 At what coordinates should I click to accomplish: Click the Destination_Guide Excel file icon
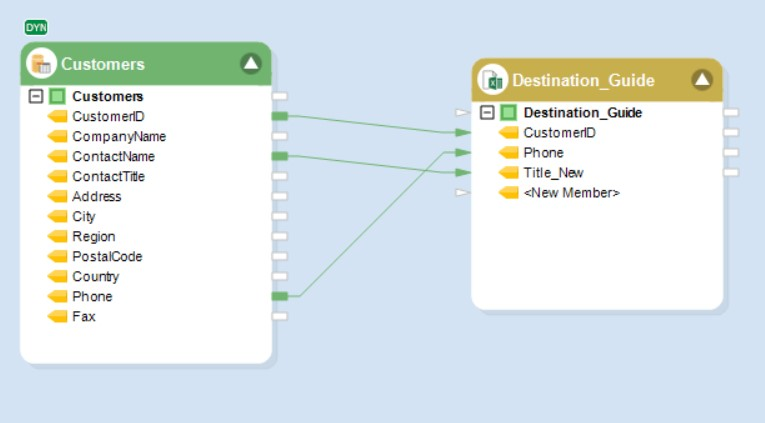coord(492,80)
